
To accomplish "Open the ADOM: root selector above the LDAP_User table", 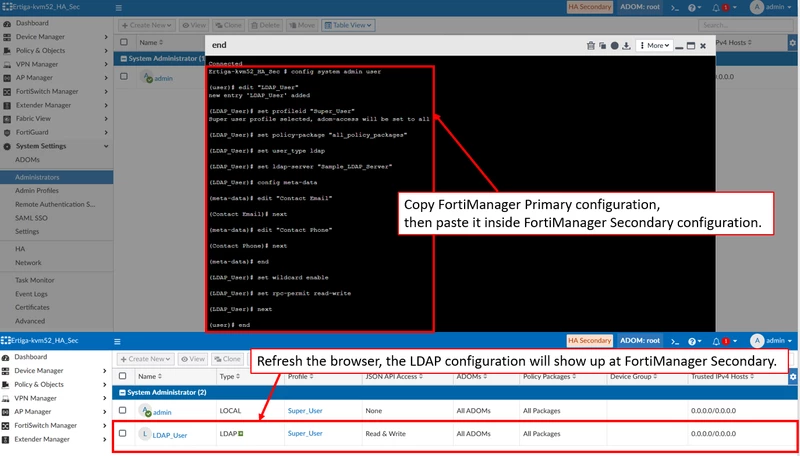I will (640, 341).
